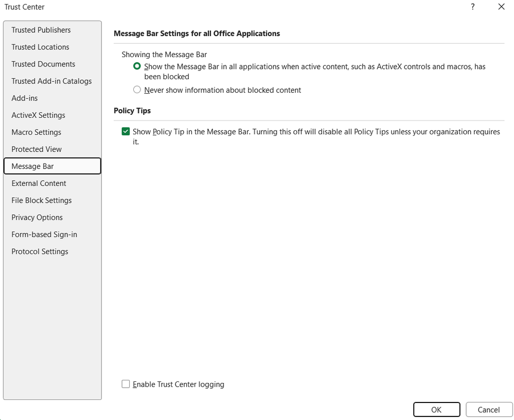Switch to File Block Settings
The height and width of the screenshot is (420, 514).
tap(42, 200)
